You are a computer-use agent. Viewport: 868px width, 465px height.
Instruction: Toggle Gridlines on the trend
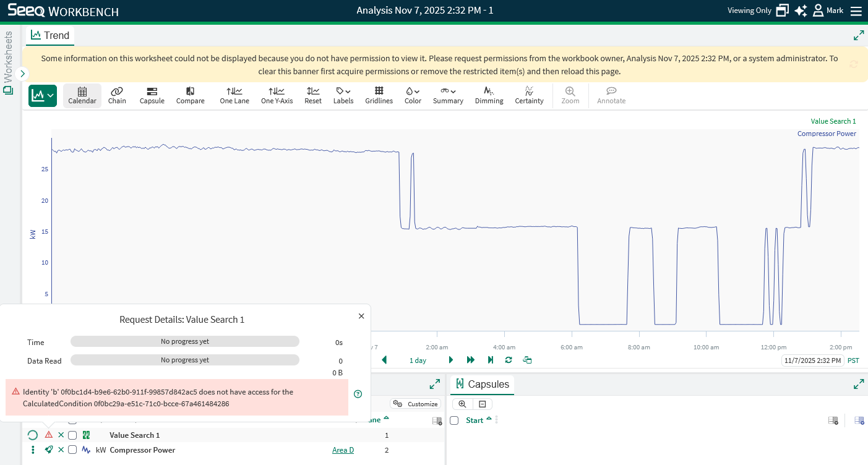(379, 95)
